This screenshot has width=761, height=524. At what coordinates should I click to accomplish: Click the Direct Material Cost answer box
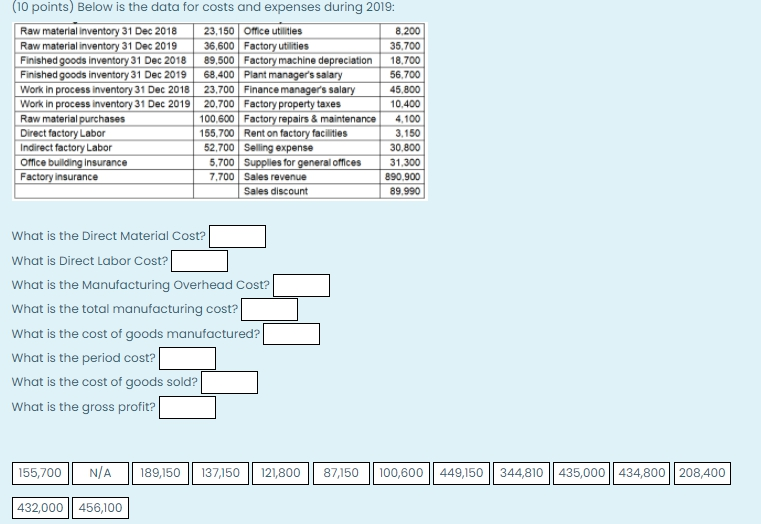pos(237,236)
